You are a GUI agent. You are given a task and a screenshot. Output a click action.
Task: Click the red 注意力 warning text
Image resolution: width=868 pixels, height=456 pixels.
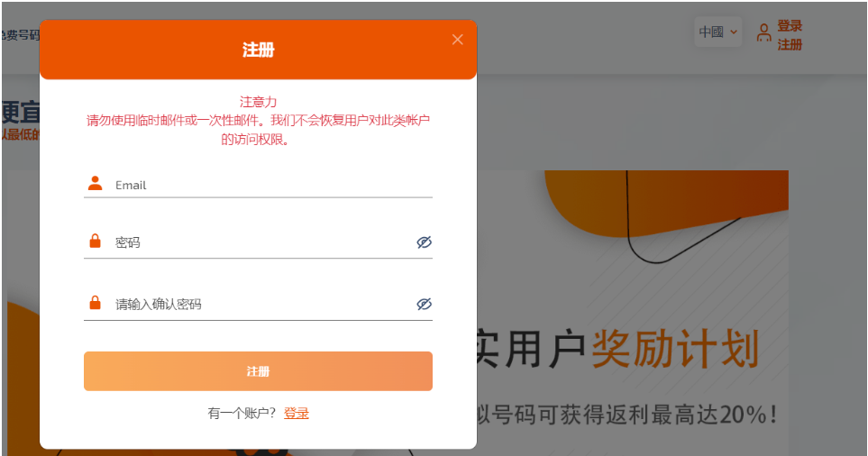[258, 102]
